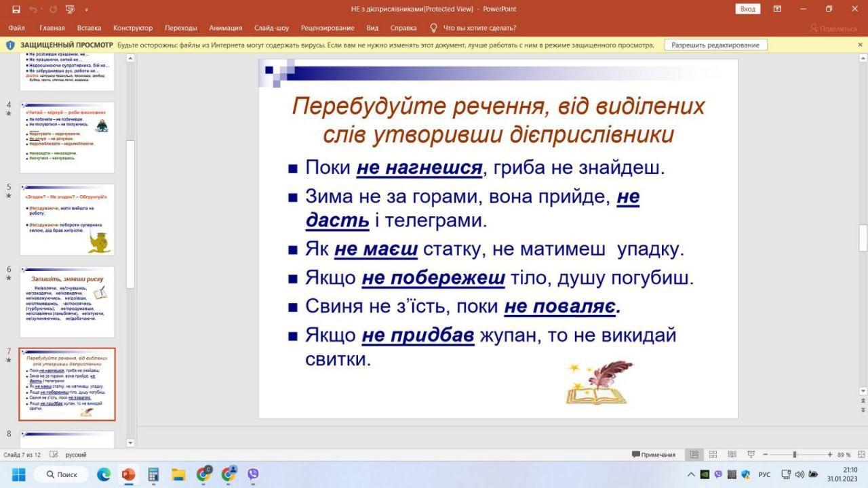
Task: Click the 89 % zoom level
Action: tap(844, 455)
